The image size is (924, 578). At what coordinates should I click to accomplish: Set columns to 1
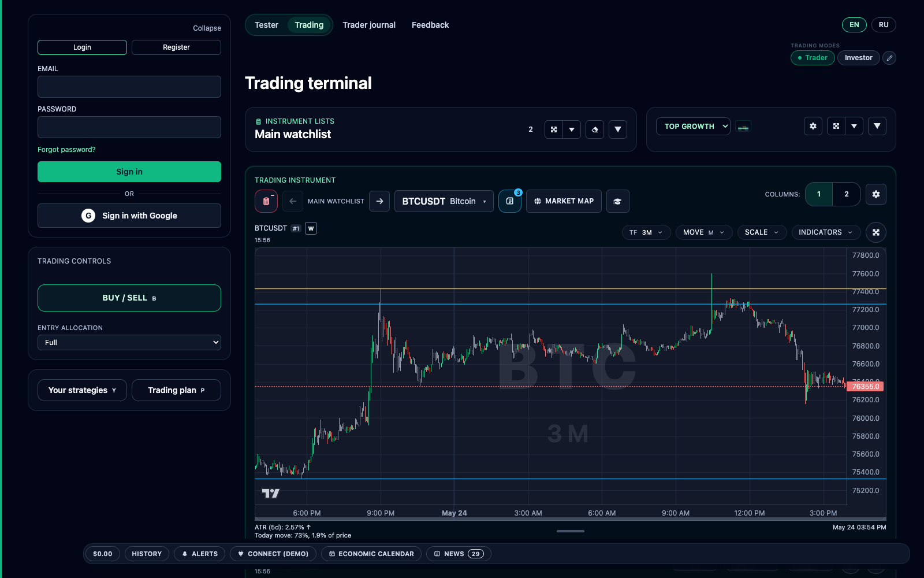(819, 194)
